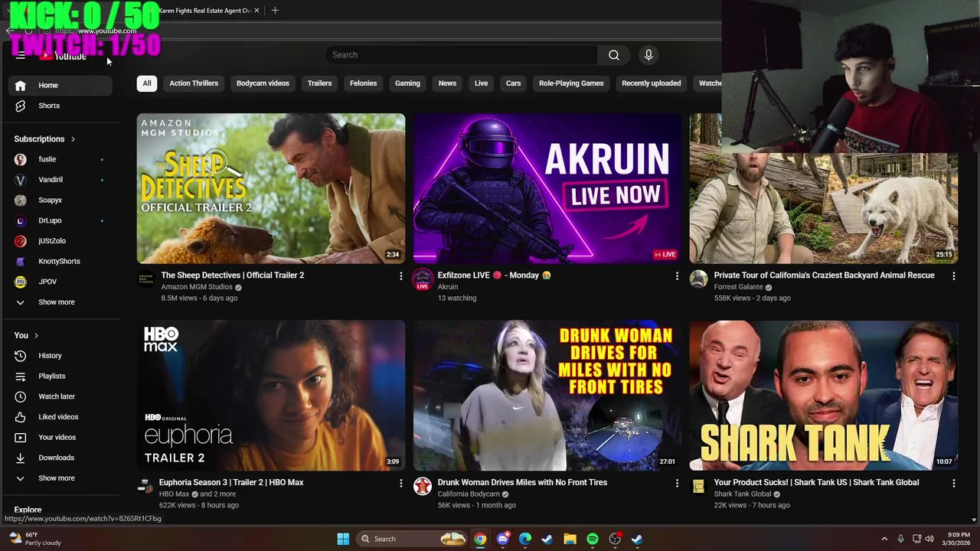
Task: Open Watch later list
Action: [60, 396]
